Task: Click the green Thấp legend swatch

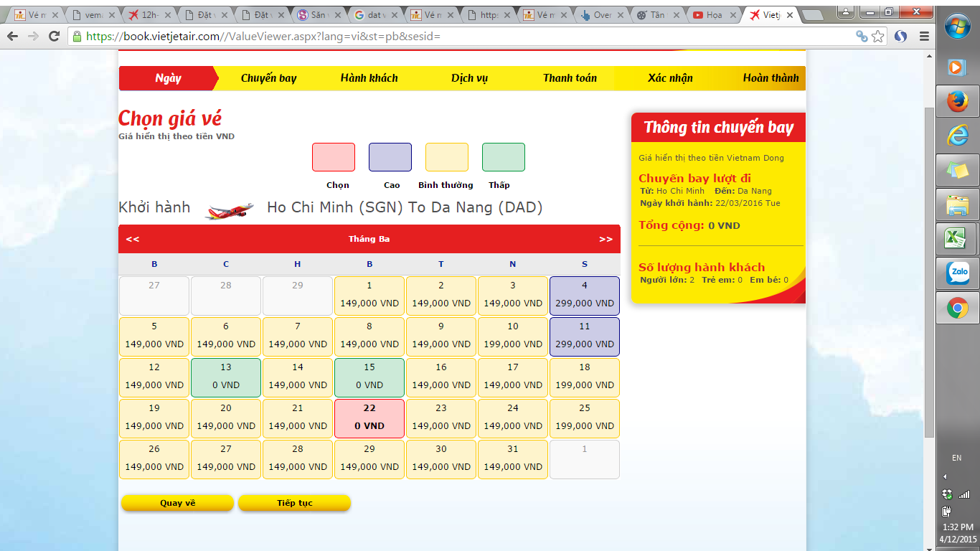Action: click(x=504, y=157)
